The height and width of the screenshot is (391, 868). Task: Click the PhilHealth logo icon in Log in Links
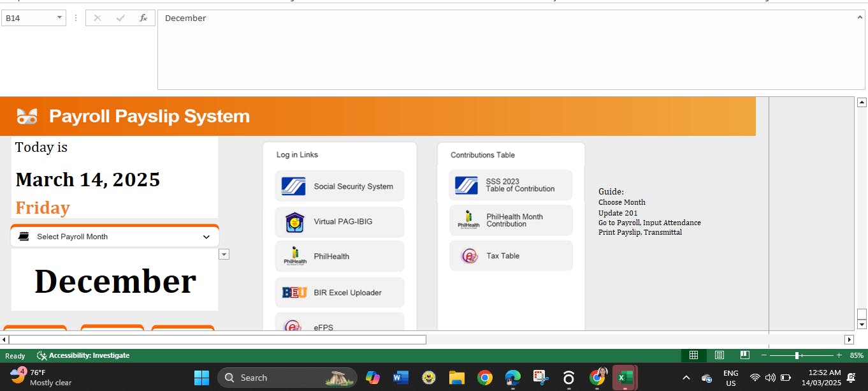[294, 256]
